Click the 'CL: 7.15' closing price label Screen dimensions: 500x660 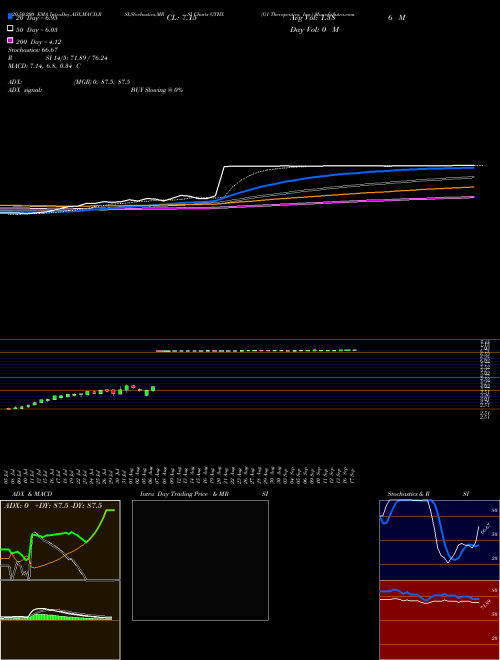181,18
